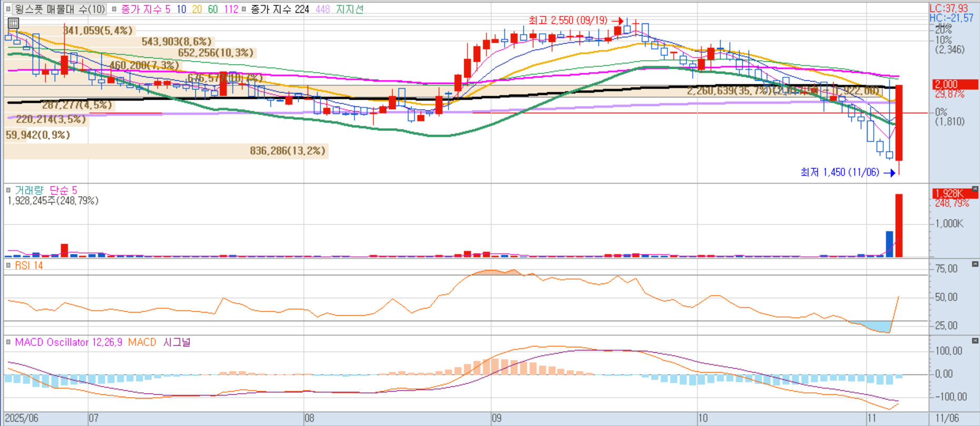Select the green 60-day moving average label
This screenshot has width=980, height=426.
pyautogui.click(x=213, y=9)
